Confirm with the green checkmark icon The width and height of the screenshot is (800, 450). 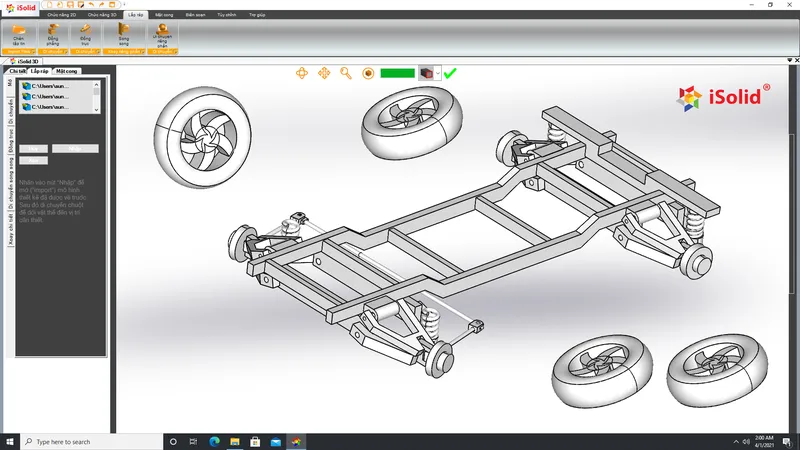(x=449, y=73)
